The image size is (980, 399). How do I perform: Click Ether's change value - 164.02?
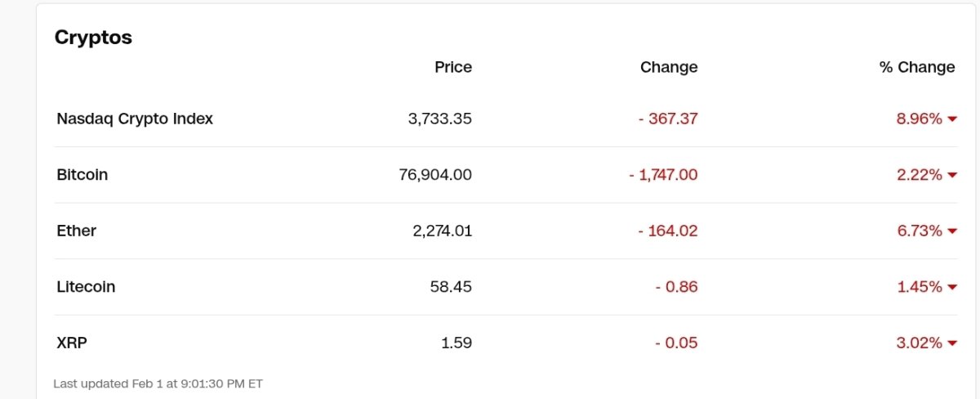pyautogui.click(x=668, y=231)
